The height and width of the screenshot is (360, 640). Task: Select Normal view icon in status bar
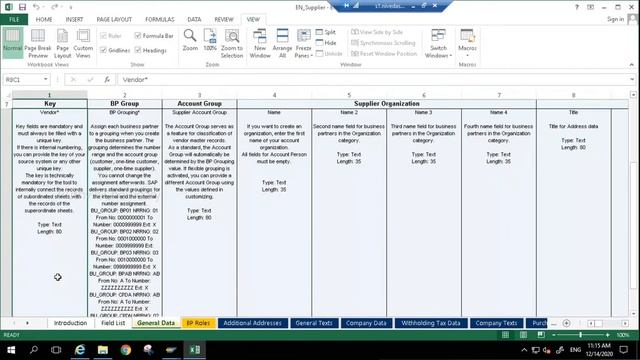point(505,335)
